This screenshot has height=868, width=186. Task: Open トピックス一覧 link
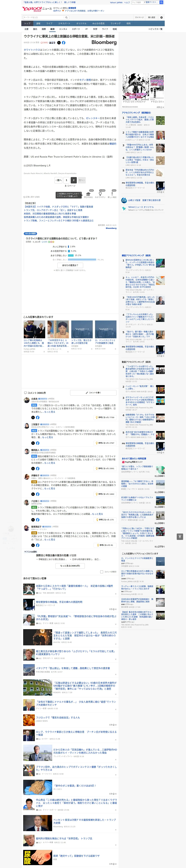pyautogui.click(x=155, y=29)
